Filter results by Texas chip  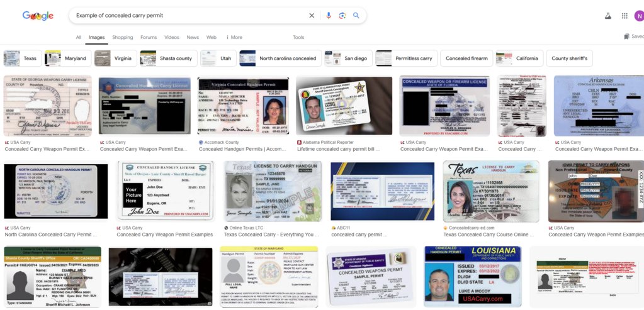click(23, 58)
